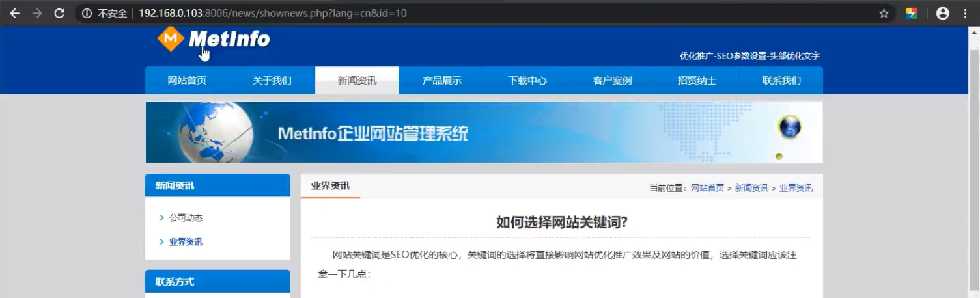Click the MetInfo banner image
The height and width of the screenshot is (298, 980).
click(x=484, y=132)
